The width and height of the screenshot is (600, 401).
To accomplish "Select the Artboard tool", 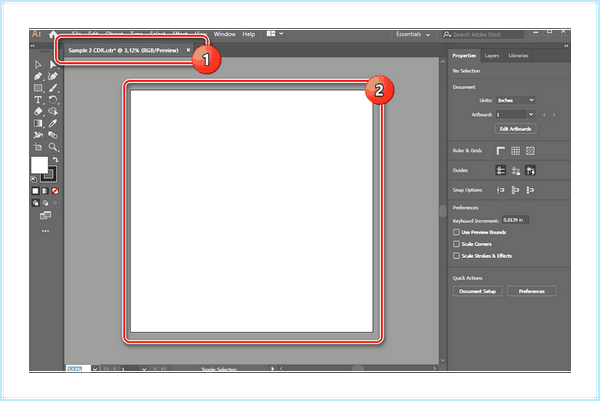I will (x=38, y=147).
